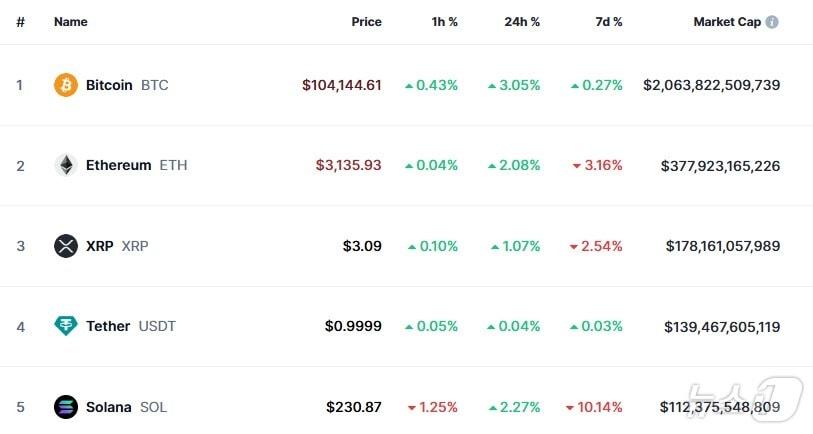The height and width of the screenshot is (434, 813).
Task: Click the Ethereum diamond logo icon
Action: tap(65, 165)
